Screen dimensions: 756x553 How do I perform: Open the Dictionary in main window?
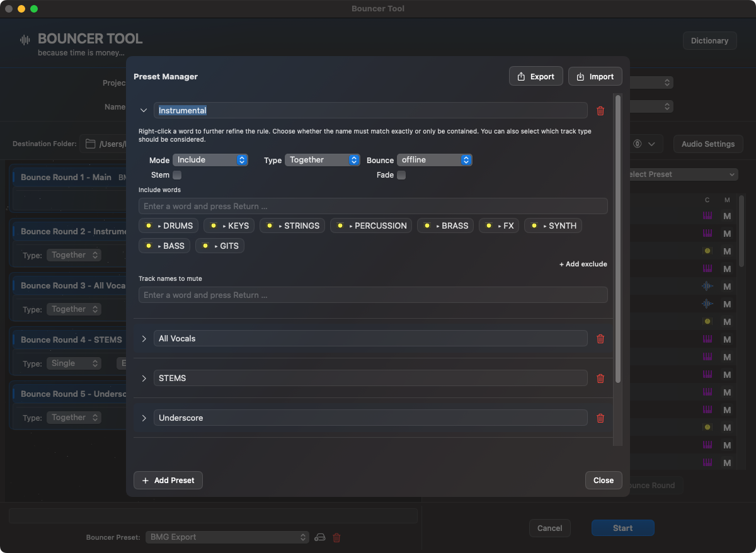(709, 41)
